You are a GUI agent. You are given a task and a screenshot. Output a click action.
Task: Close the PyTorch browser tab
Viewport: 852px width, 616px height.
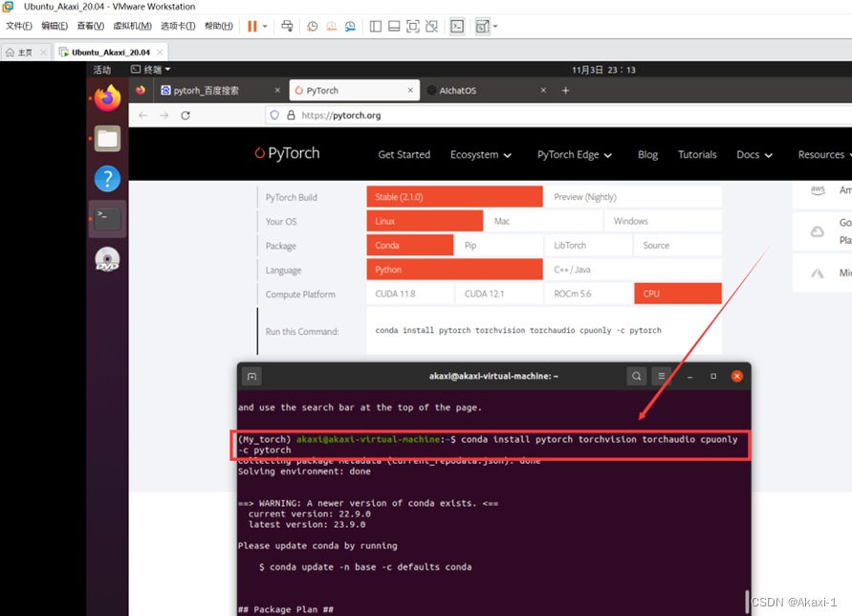[x=410, y=90]
